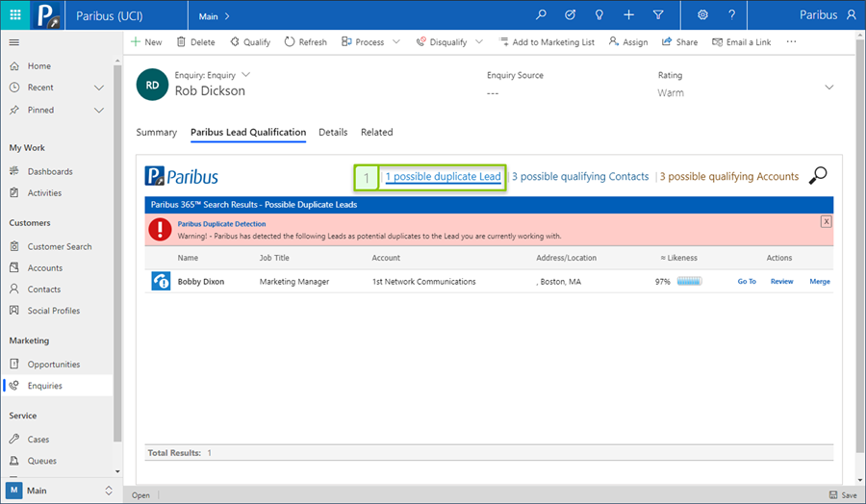Click Email a Link command
Screen dimensions: 866x504
point(741,42)
